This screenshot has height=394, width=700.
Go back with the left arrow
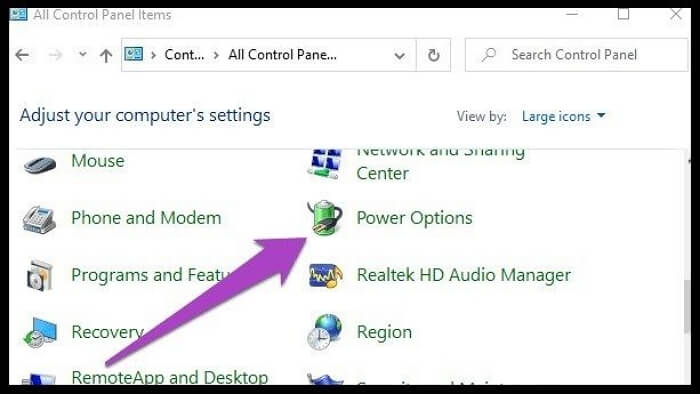click(22, 55)
